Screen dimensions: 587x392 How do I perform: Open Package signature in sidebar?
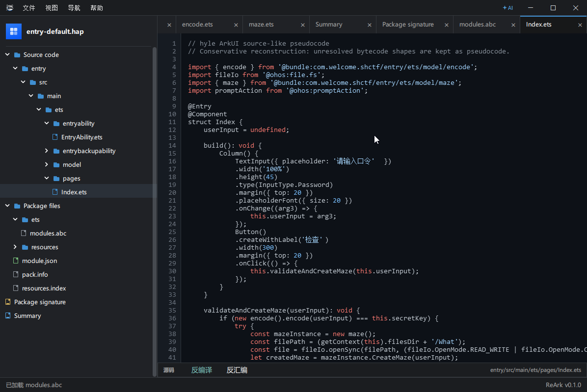[x=40, y=302]
